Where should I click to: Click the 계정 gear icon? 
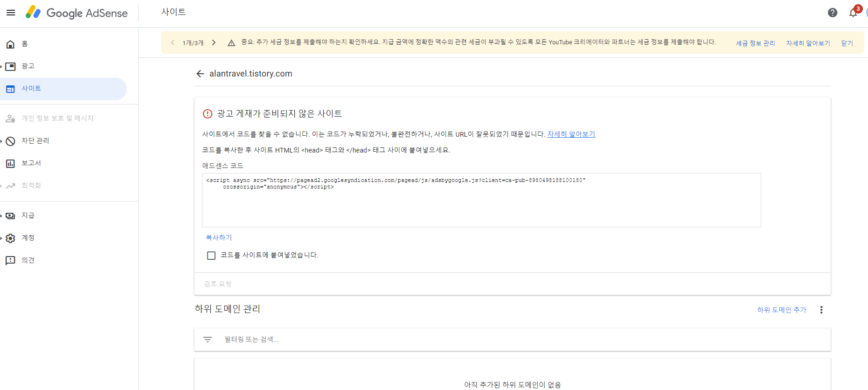[x=10, y=238]
